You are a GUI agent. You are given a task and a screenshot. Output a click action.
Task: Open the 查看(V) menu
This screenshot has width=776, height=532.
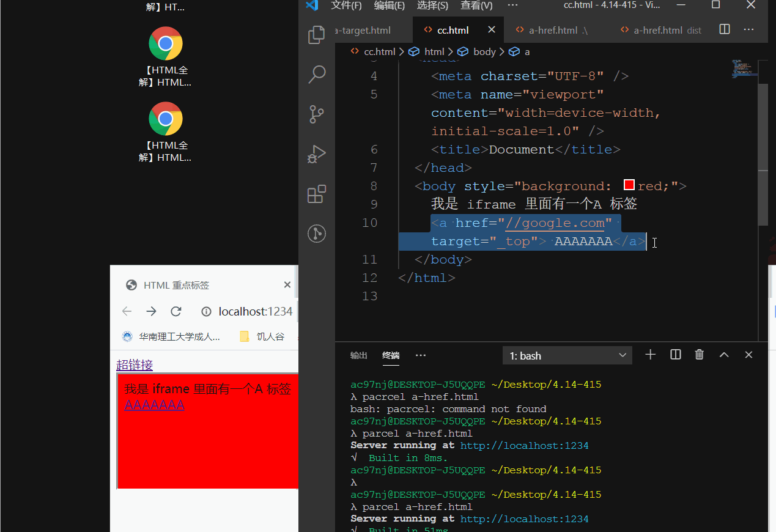[476, 6]
